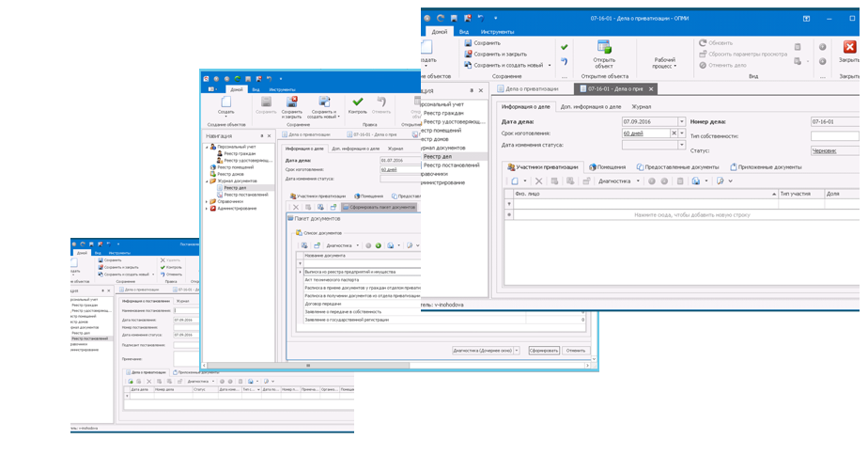
Task: Click the Номер дела input field
Action: click(834, 121)
